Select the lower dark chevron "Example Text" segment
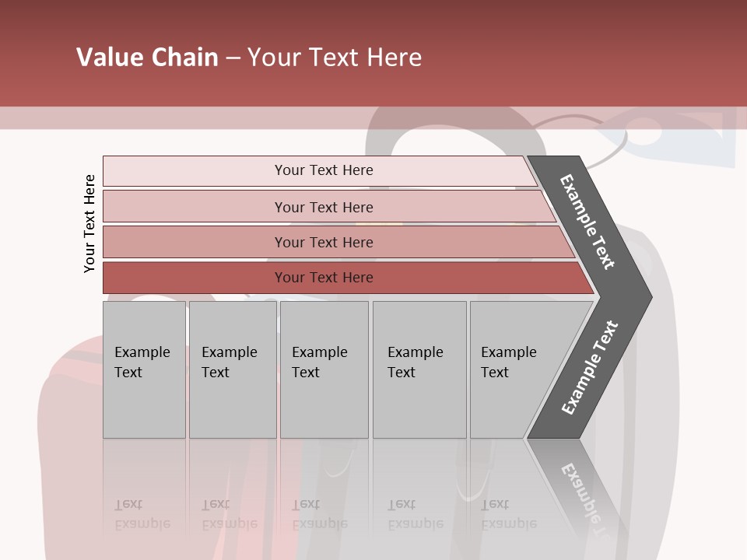 click(x=589, y=369)
